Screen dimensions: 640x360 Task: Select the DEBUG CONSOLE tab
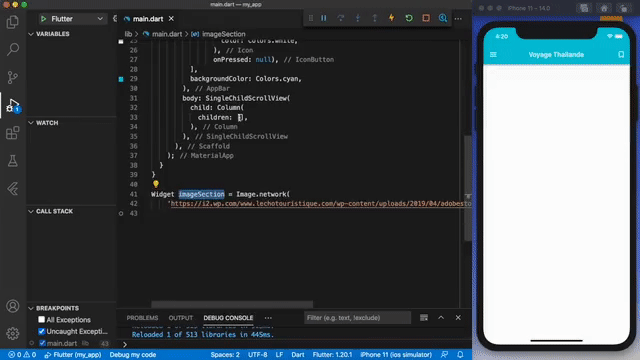[228, 318]
